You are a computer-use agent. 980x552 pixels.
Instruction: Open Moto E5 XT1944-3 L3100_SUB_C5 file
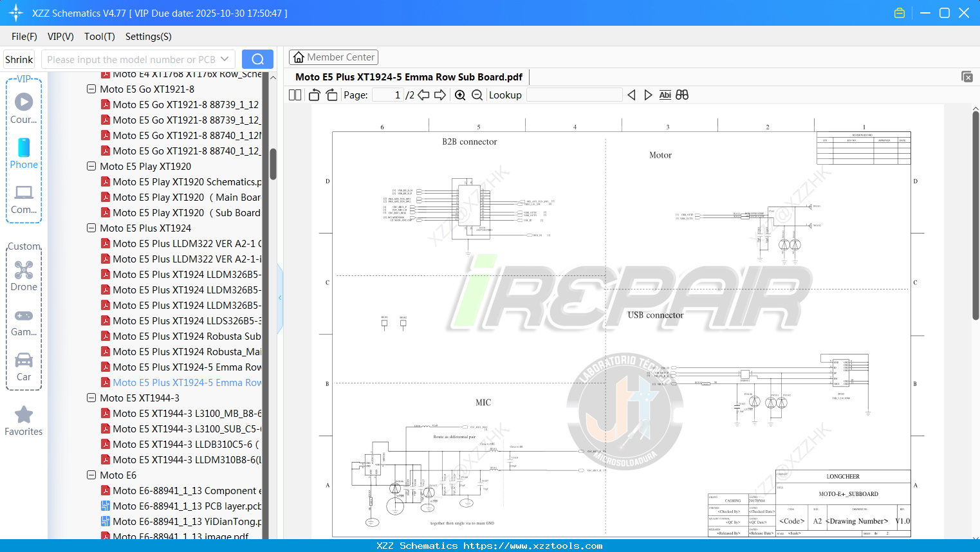[181, 428]
